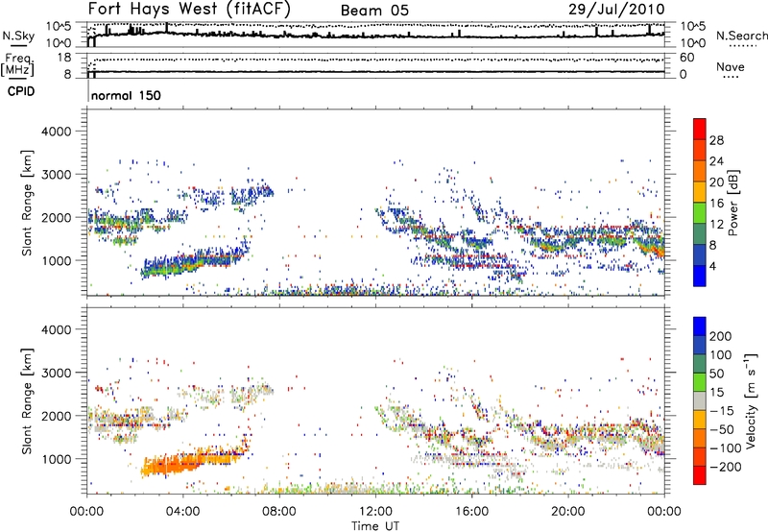Click the 12 tick on Power scale
This screenshot has height=532, width=768.
(716, 225)
